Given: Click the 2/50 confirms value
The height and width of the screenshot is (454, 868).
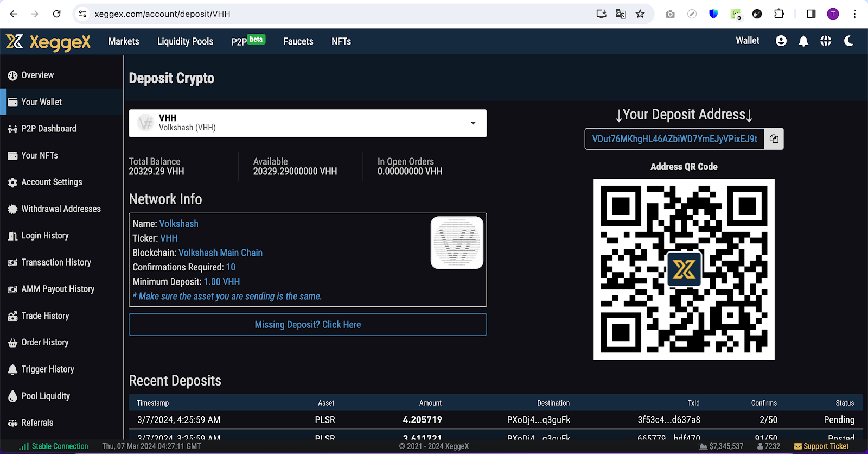Looking at the screenshot, I should pos(768,420).
